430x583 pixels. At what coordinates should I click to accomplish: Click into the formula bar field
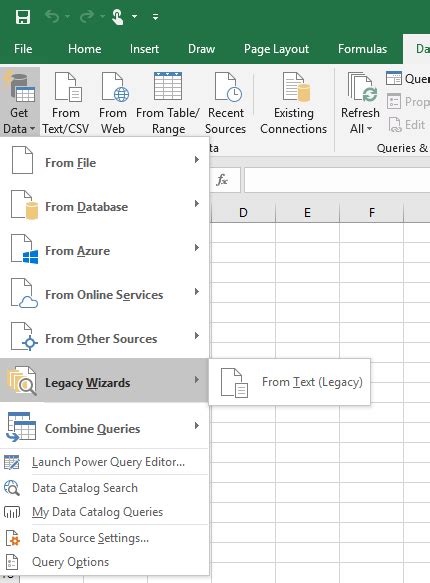click(x=337, y=180)
